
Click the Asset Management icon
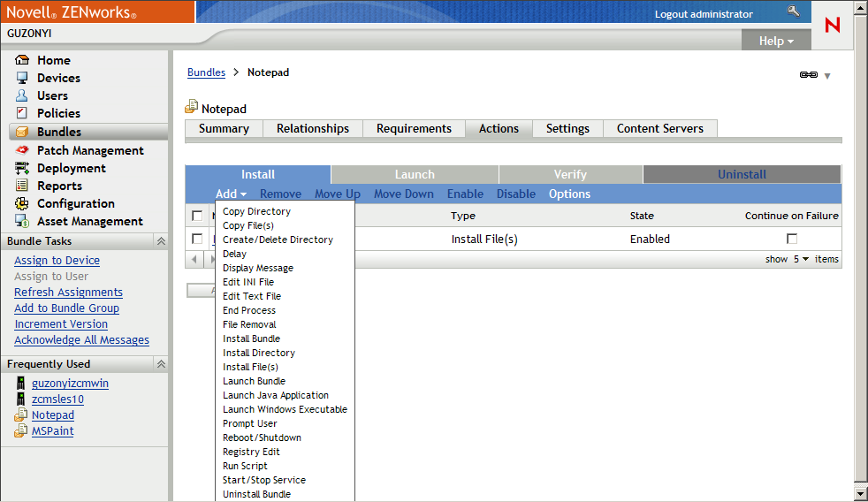pos(21,221)
